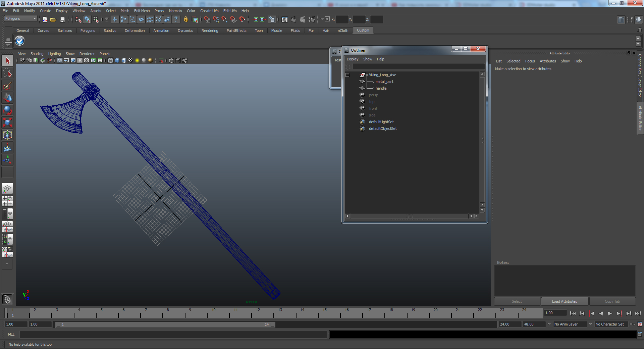Image resolution: width=644 pixels, height=349 pixels.
Task: Click the Snap to points magnet icon
Action: click(225, 20)
